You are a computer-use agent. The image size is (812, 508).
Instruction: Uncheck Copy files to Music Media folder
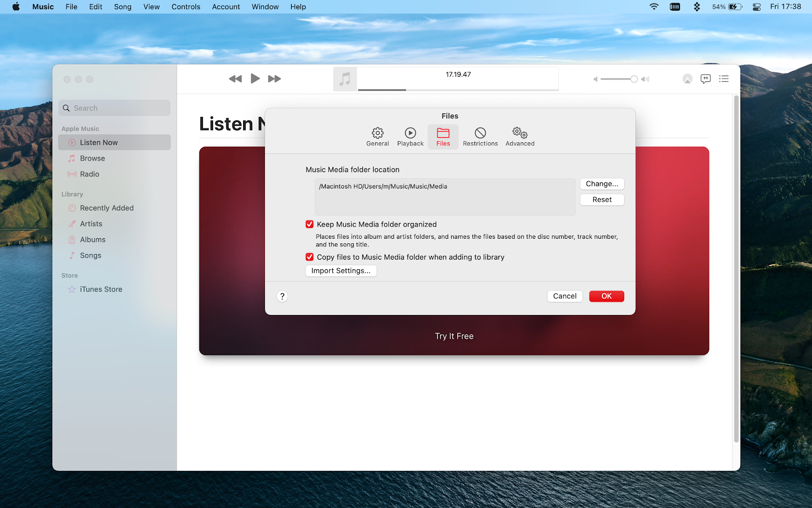pyautogui.click(x=310, y=257)
